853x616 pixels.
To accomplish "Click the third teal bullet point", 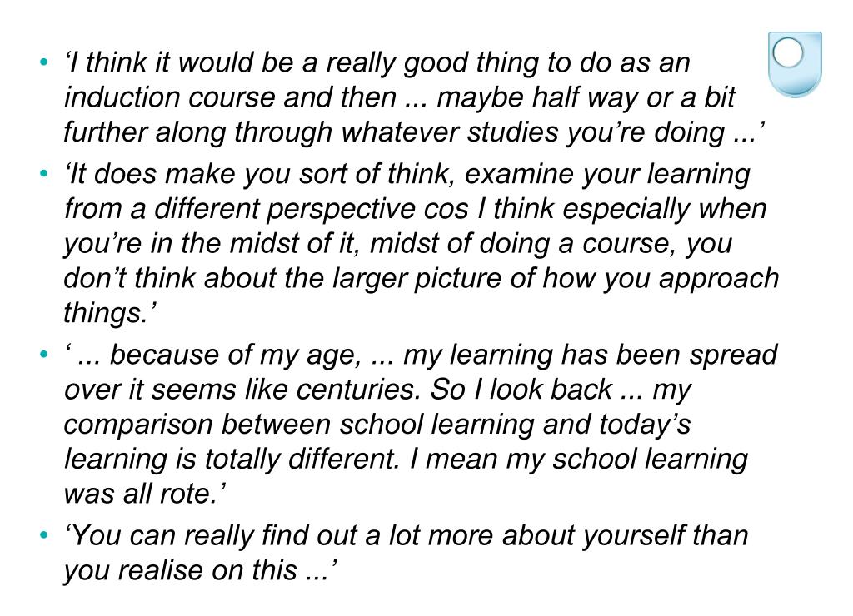I will coord(44,355).
